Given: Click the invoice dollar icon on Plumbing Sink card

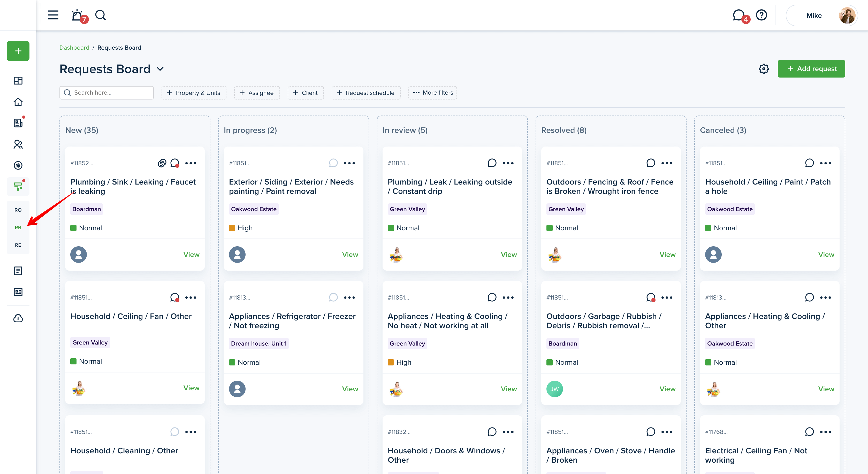Looking at the screenshot, I should 162,163.
